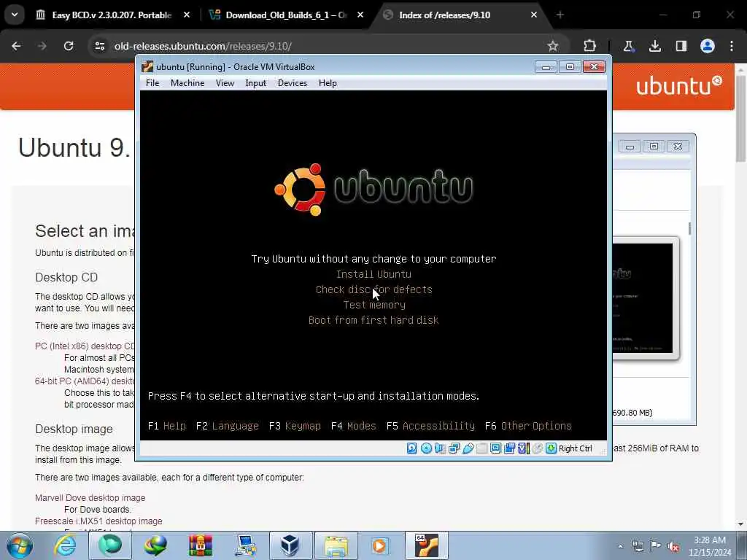Bookmark this page with the star icon
The height and width of the screenshot is (560, 747).
(553, 46)
